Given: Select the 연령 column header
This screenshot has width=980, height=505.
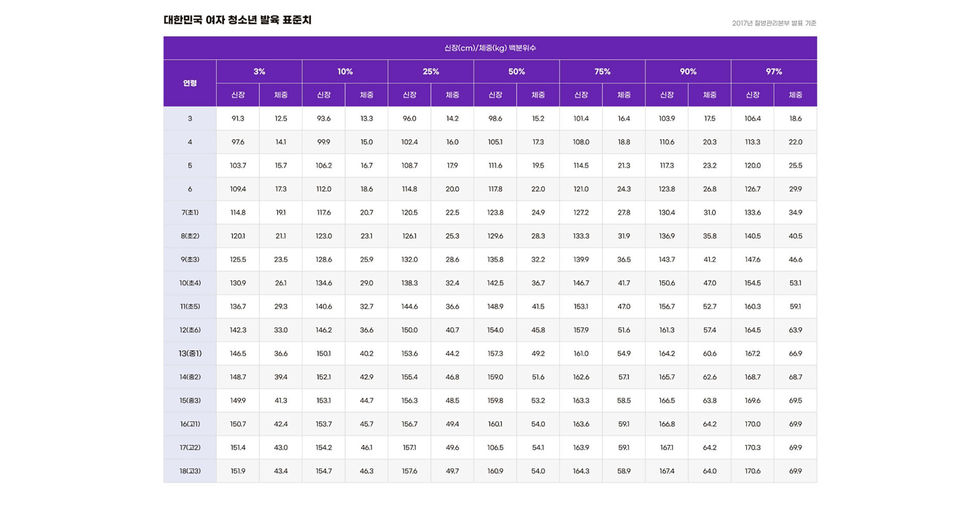Looking at the screenshot, I should point(190,83).
